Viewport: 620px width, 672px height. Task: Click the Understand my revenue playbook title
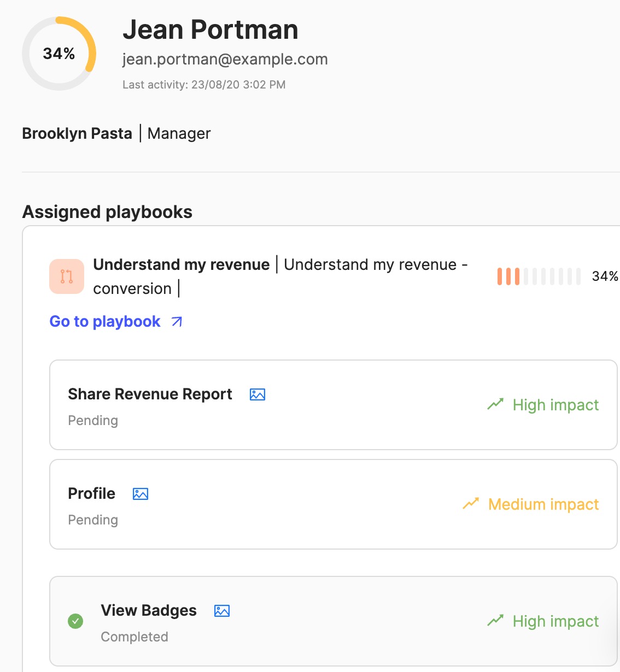pos(182,264)
